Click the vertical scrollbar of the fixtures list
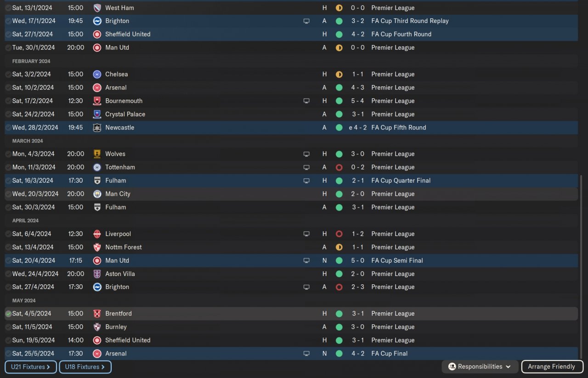The image size is (588, 378). (582, 266)
